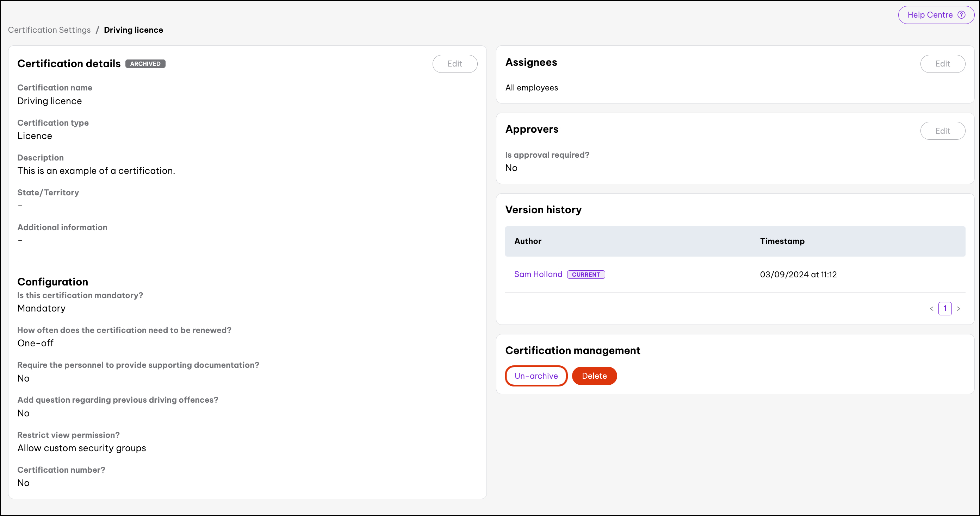The image size is (980, 516).
Task: Click the Driving licence breadcrumb item
Action: (133, 30)
